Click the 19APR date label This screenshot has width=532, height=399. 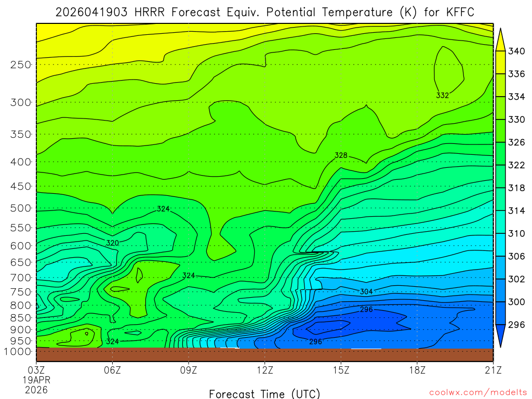point(36,380)
